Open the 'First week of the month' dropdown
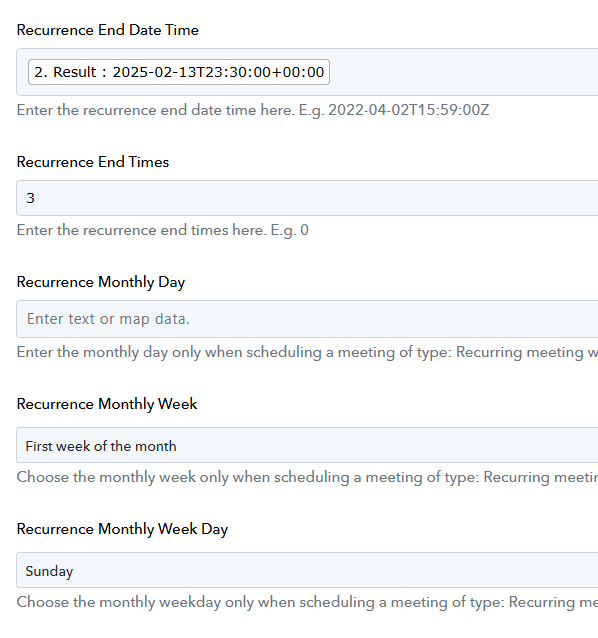598x638 pixels. [307, 445]
